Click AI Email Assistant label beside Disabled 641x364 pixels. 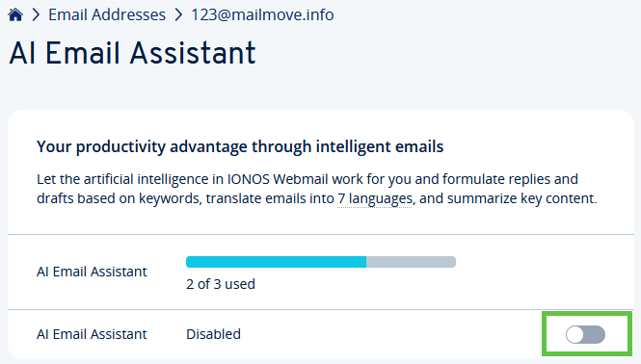pos(92,334)
